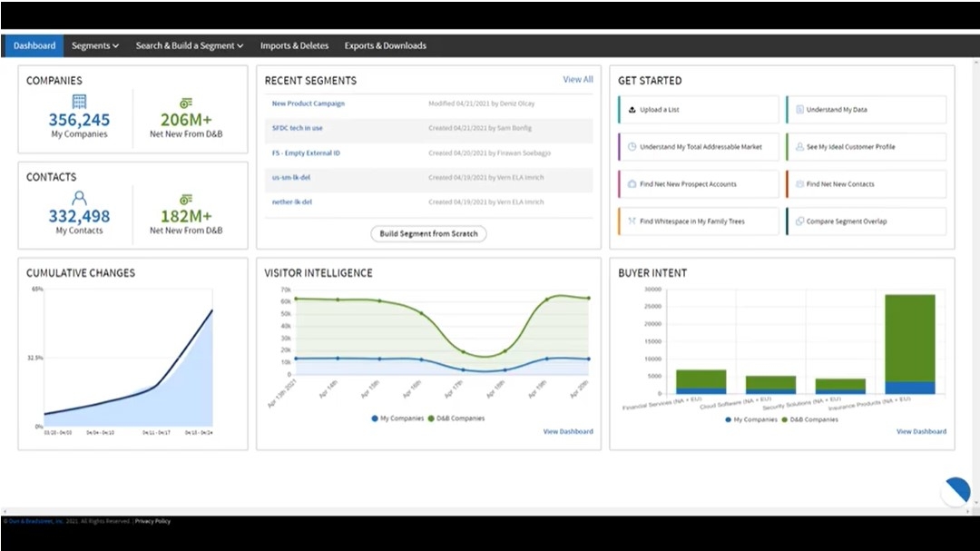Click the Find Net New Contacts icon
The width and height of the screenshot is (980, 551).
[x=799, y=184]
